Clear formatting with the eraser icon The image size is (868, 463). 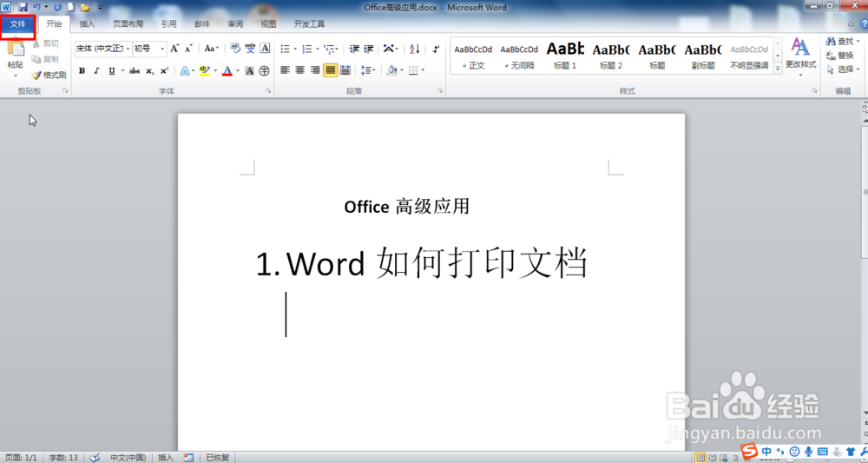[235, 48]
